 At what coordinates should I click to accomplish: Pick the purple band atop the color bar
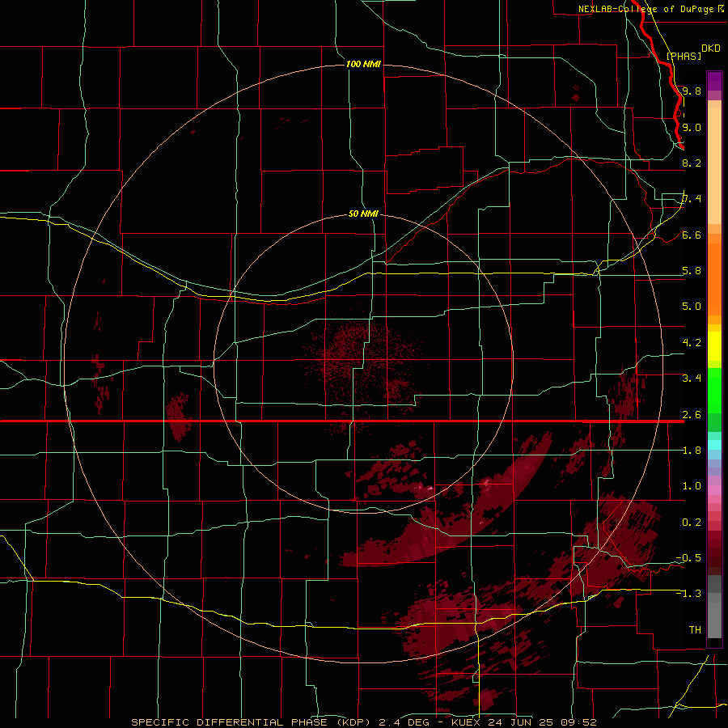714,81
